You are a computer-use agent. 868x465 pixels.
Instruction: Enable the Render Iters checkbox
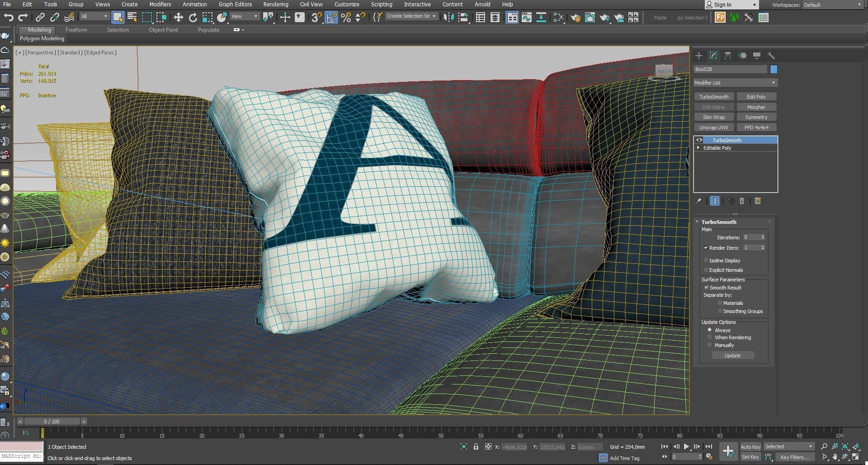[706, 248]
